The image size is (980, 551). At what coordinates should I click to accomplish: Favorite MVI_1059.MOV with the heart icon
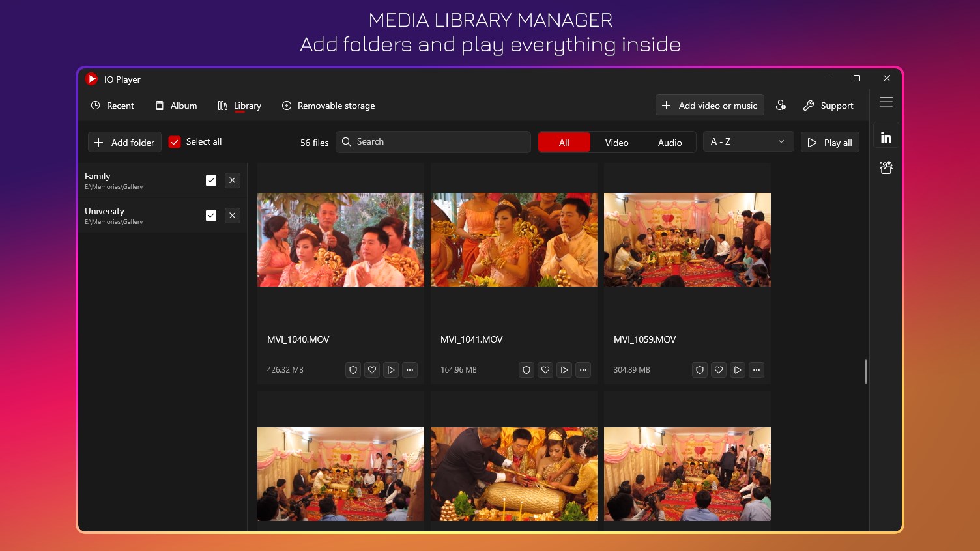719,370
